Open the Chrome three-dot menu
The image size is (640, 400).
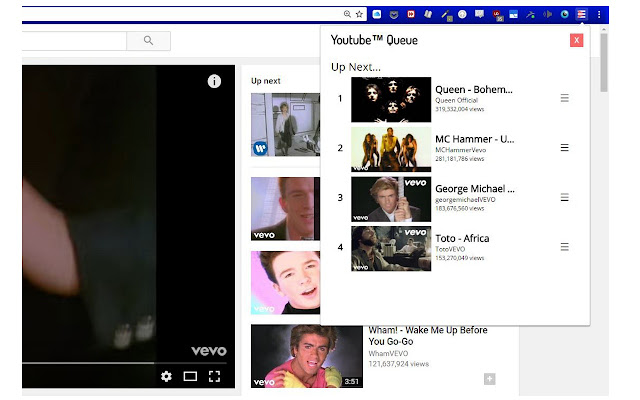pyautogui.click(x=599, y=15)
